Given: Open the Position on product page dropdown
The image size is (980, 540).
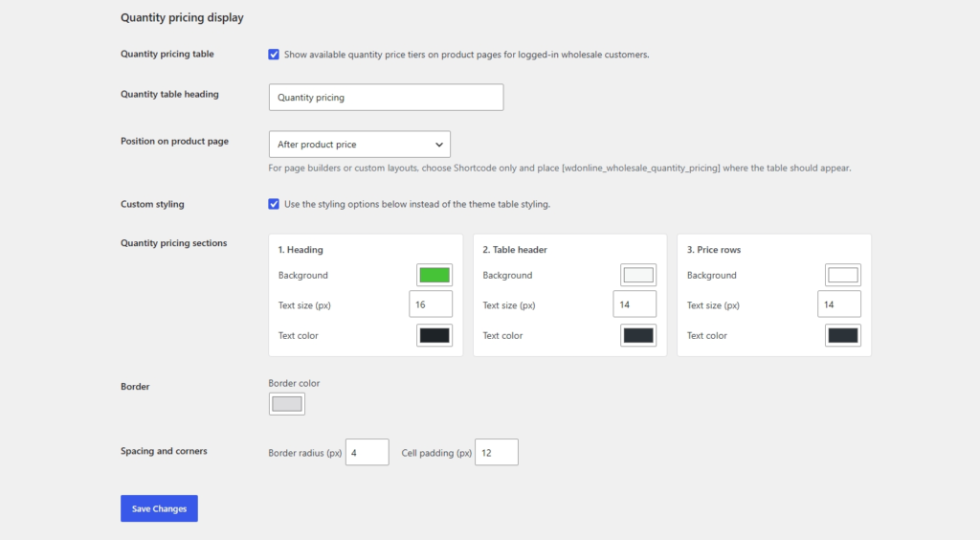Looking at the screenshot, I should pos(360,145).
